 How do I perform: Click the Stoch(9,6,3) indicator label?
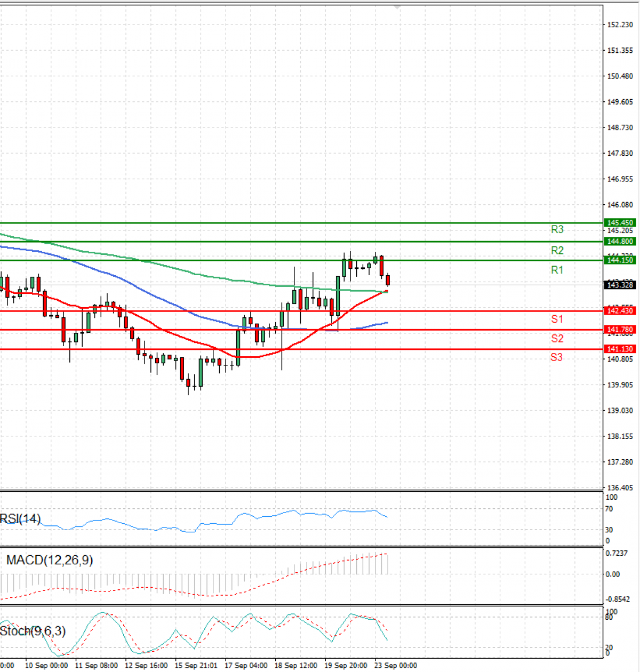pyautogui.click(x=33, y=631)
